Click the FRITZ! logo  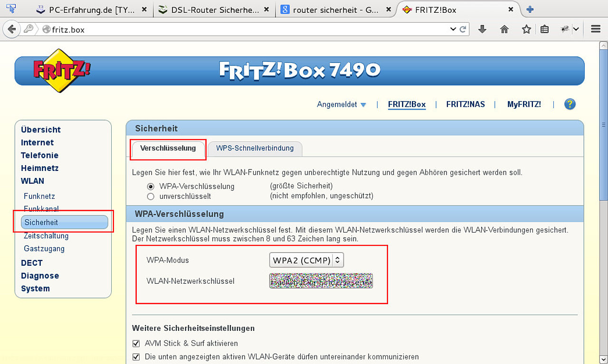pos(62,70)
